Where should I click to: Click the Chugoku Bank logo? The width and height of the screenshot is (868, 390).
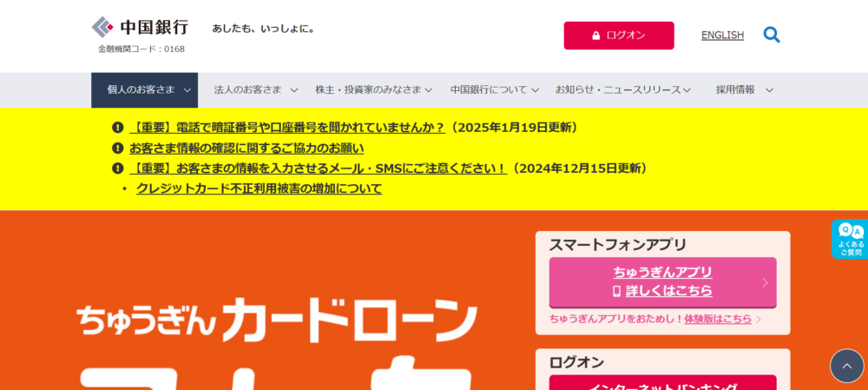point(140,27)
